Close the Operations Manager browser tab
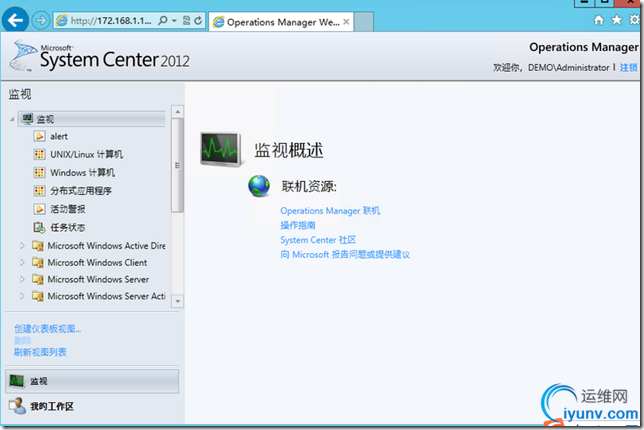This screenshot has width=644, height=430. tap(346, 22)
